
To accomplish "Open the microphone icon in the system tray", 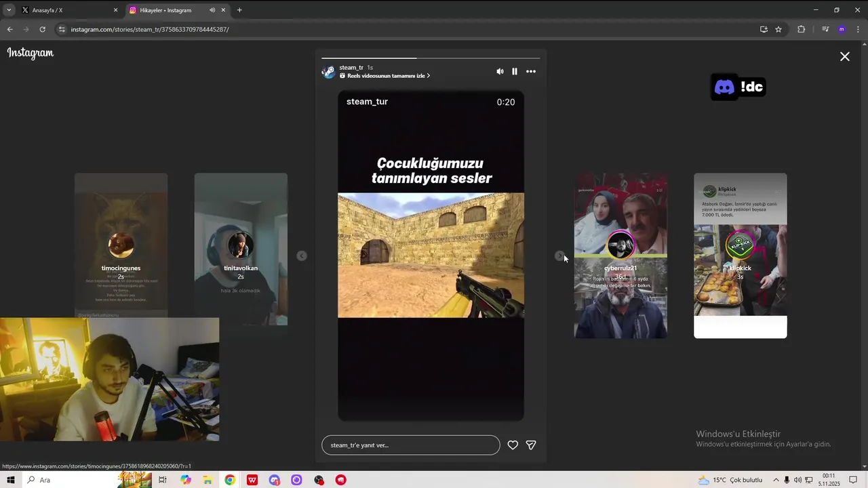I will click(787, 480).
